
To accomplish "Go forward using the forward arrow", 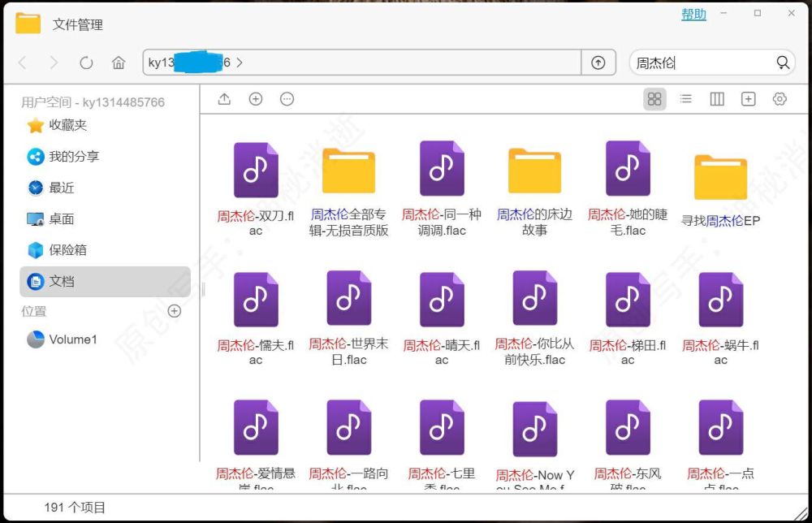I will [54, 63].
